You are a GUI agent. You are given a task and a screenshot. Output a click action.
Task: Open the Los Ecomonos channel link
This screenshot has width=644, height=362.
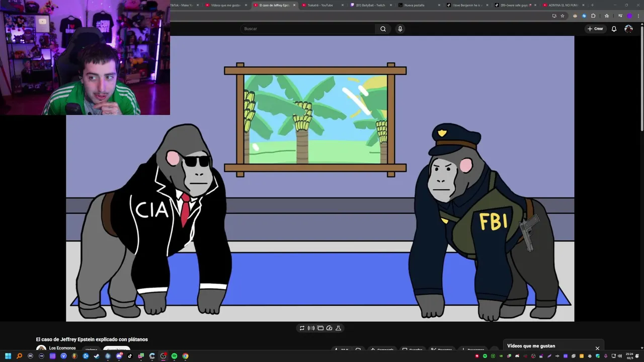point(62,348)
